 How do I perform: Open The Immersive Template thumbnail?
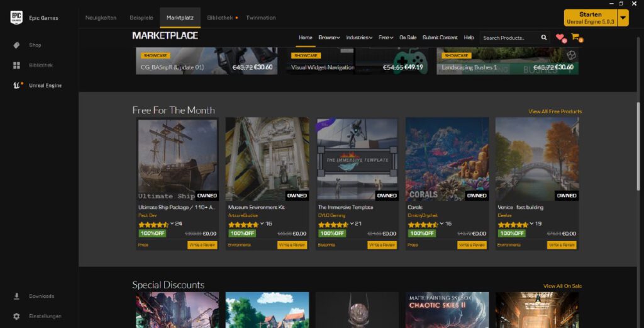(x=357, y=159)
